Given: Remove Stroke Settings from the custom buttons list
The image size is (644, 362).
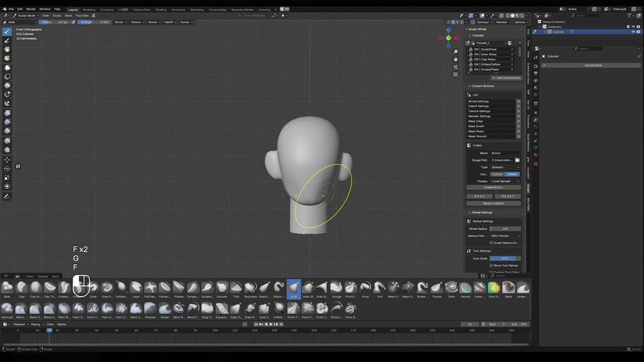Looking at the screenshot, I should 518,101.
